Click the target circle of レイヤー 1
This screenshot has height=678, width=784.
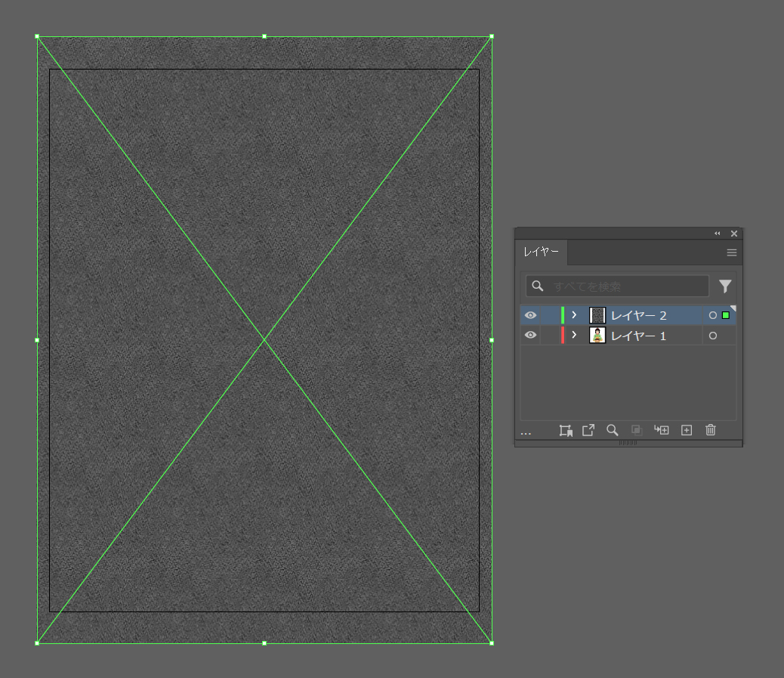[x=712, y=336]
